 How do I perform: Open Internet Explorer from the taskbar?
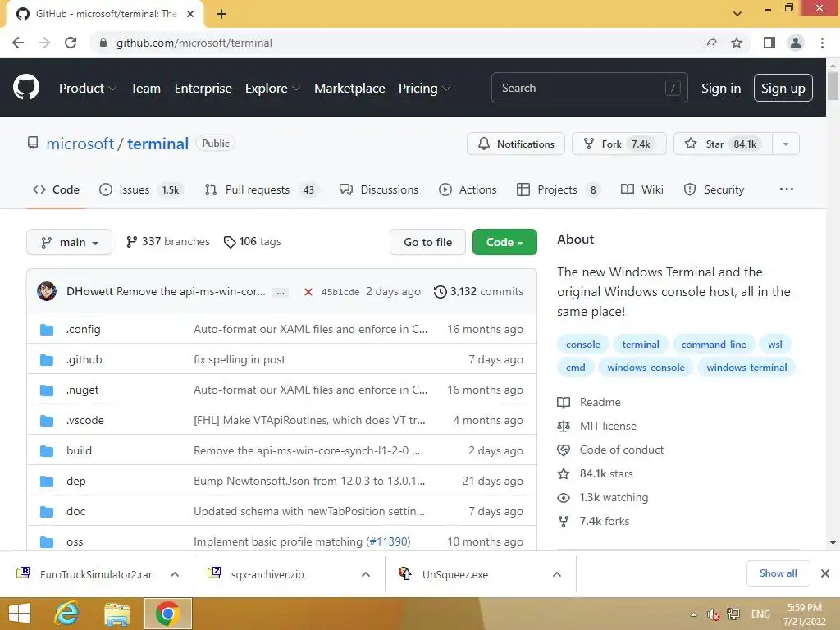(x=67, y=614)
